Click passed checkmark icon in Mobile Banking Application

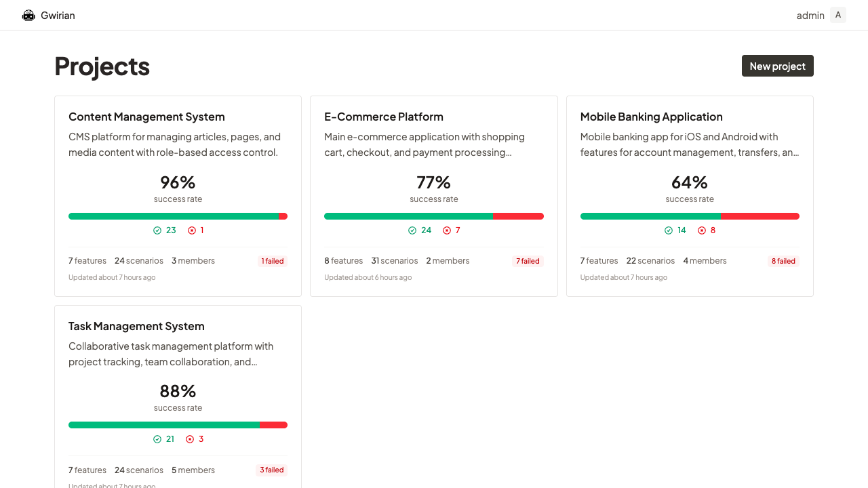[669, 230]
